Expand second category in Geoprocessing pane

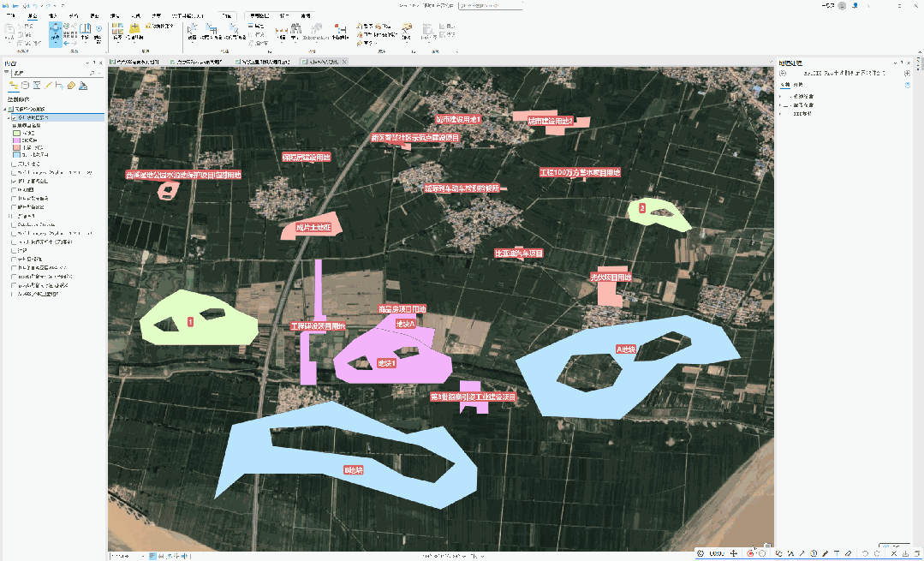(x=780, y=104)
